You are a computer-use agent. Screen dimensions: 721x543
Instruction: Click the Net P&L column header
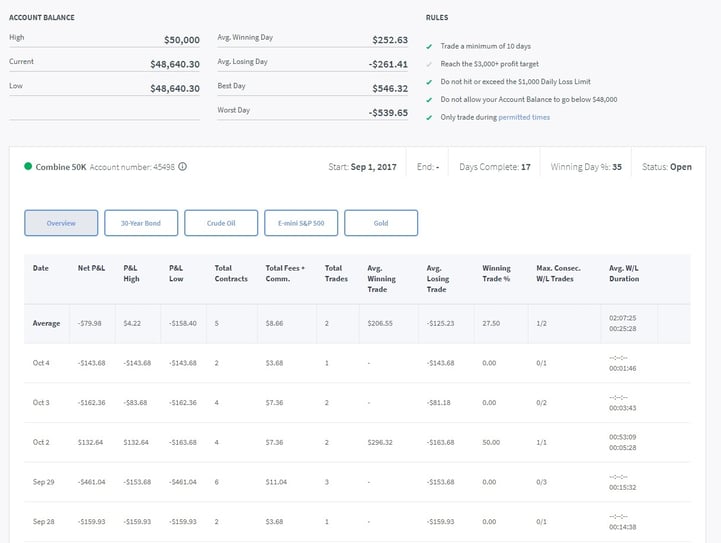91,268
